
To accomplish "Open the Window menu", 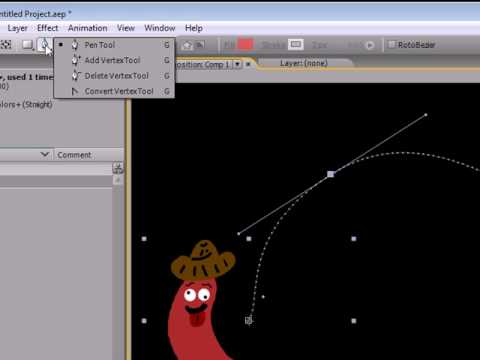I will pos(160,28).
